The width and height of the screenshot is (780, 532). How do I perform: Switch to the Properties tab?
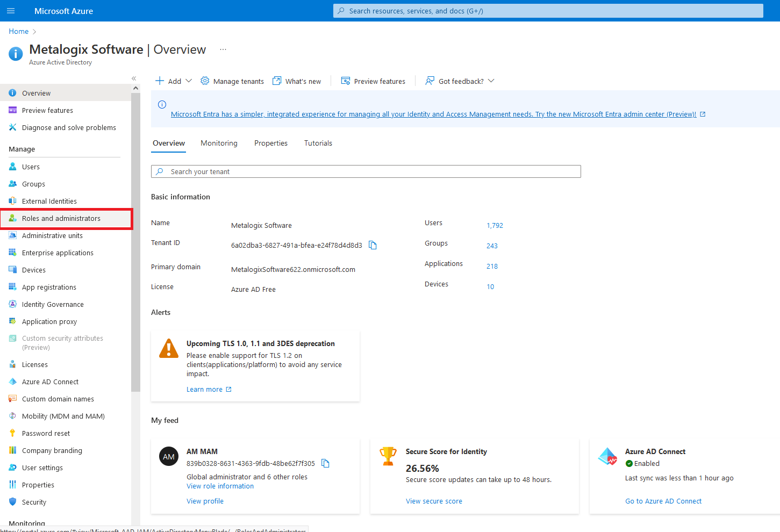271,143
